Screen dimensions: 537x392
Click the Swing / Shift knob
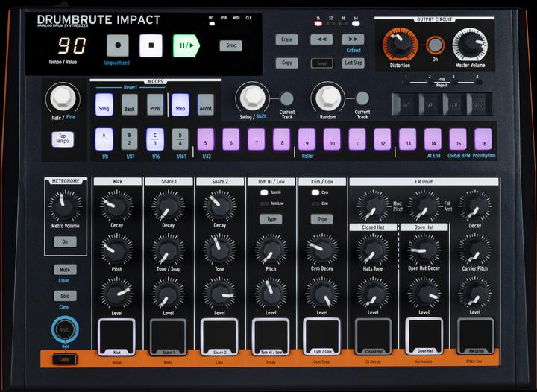click(x=253, y=98)
